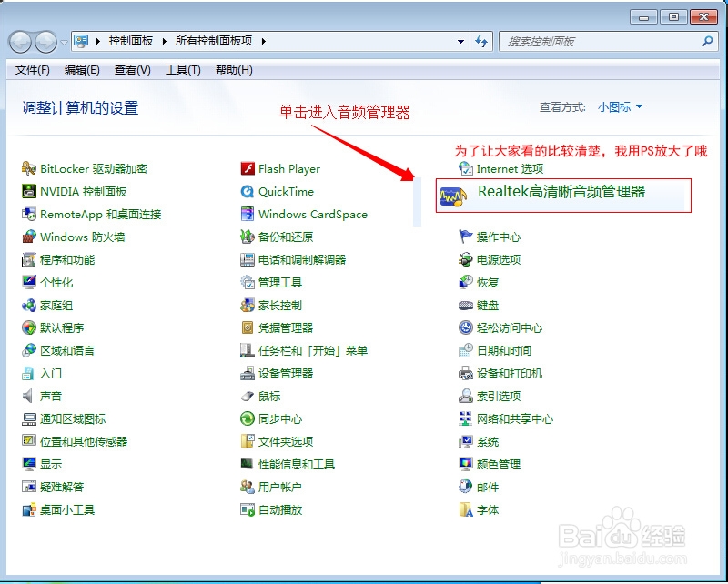Open 字体 fonts icon
728x584 pixels.
pos(466,509)
